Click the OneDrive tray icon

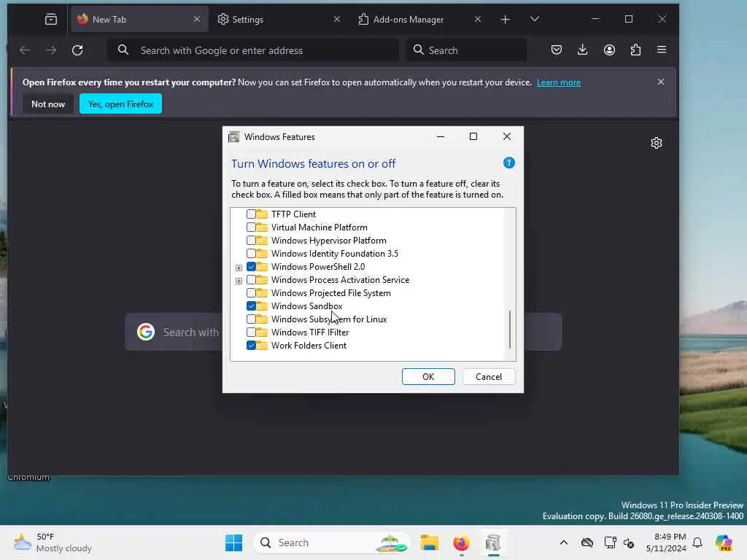tap(587, 542)
